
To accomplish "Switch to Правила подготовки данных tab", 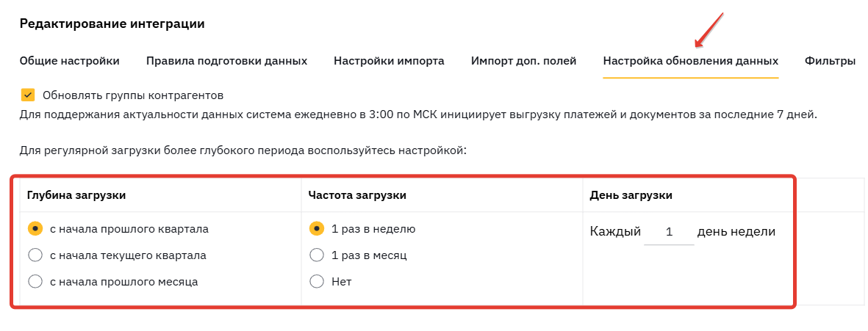I will [x=226, y=61].
